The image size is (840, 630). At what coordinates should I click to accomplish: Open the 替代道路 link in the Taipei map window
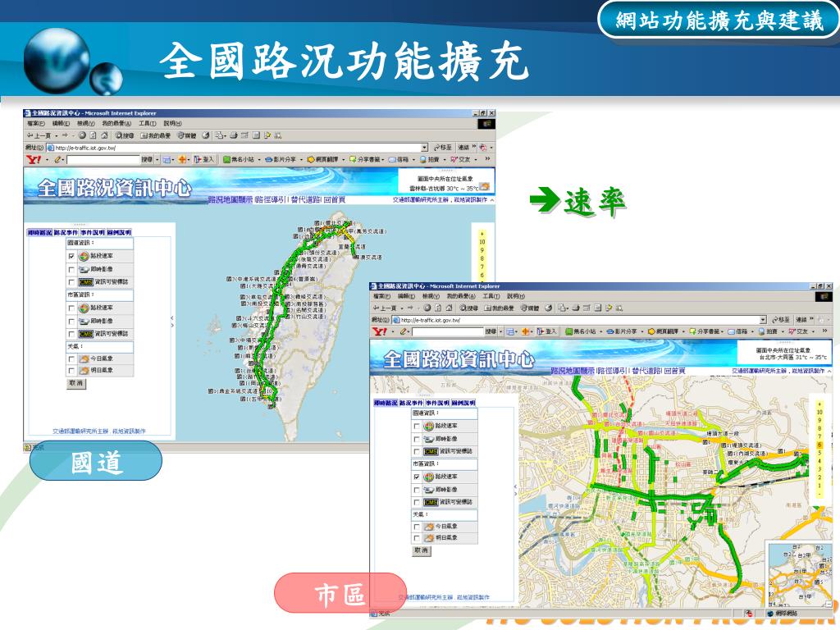[646, 371]
